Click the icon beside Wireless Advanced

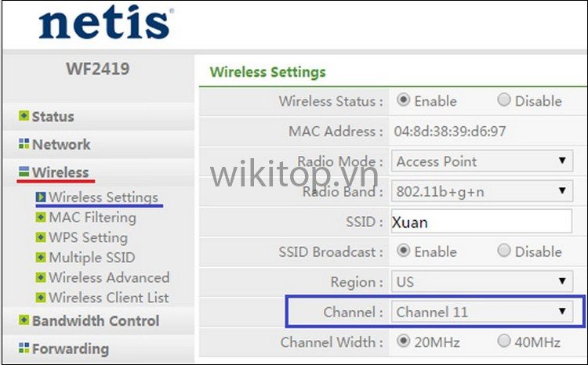[x=42, y=278]
